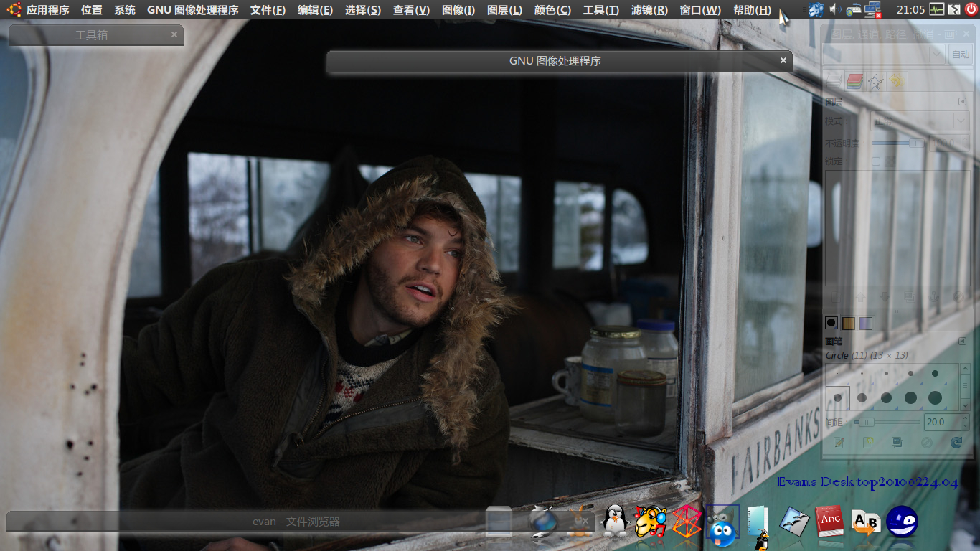Launch the blue smiling ball dock icon
Screen dimensions: 980x551
tap(902, 522)
